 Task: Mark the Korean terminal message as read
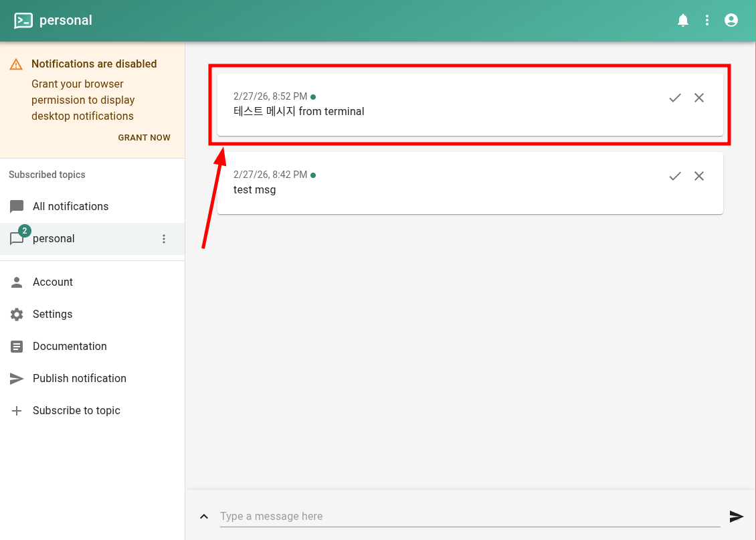[675, 98]
